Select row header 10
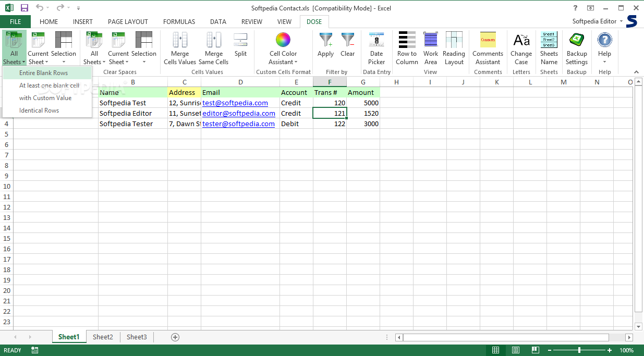 tap(7, 186)
